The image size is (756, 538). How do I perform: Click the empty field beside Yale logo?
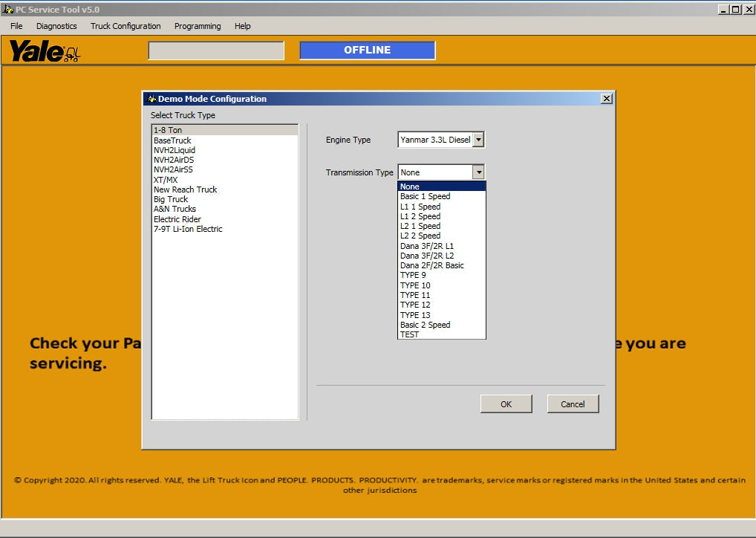click(x=216, y=51)
